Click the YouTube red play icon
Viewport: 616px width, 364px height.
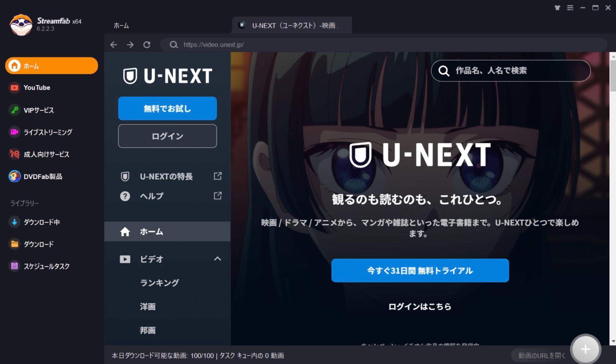tap(14, 88)
